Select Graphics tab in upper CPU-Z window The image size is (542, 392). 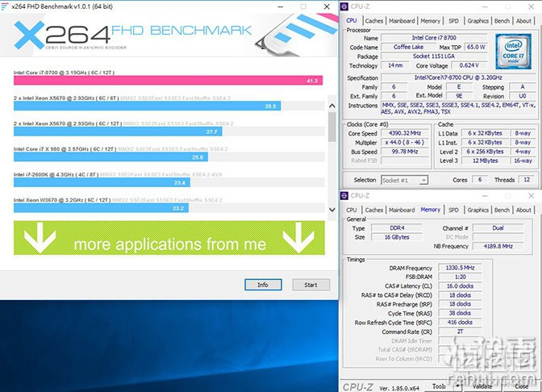tap(478, 21)
